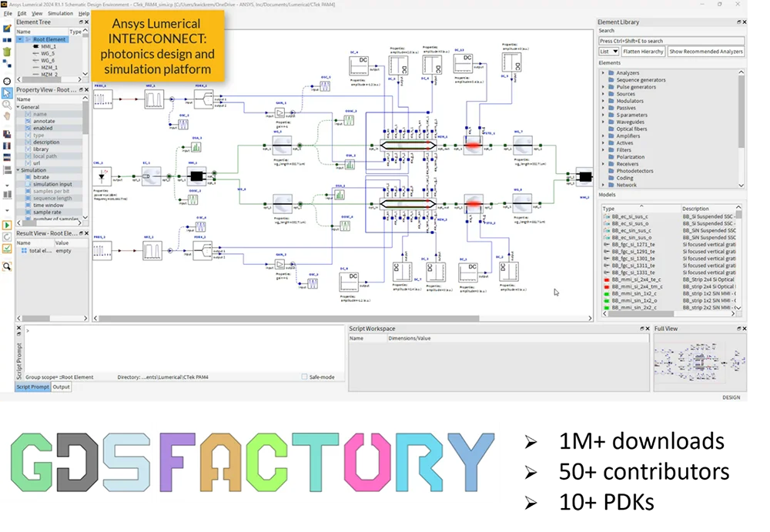Image resolution: width=770 pixels, height=532 pixels.
Task: Click the Element Library search field
Action: coord(671,41)
